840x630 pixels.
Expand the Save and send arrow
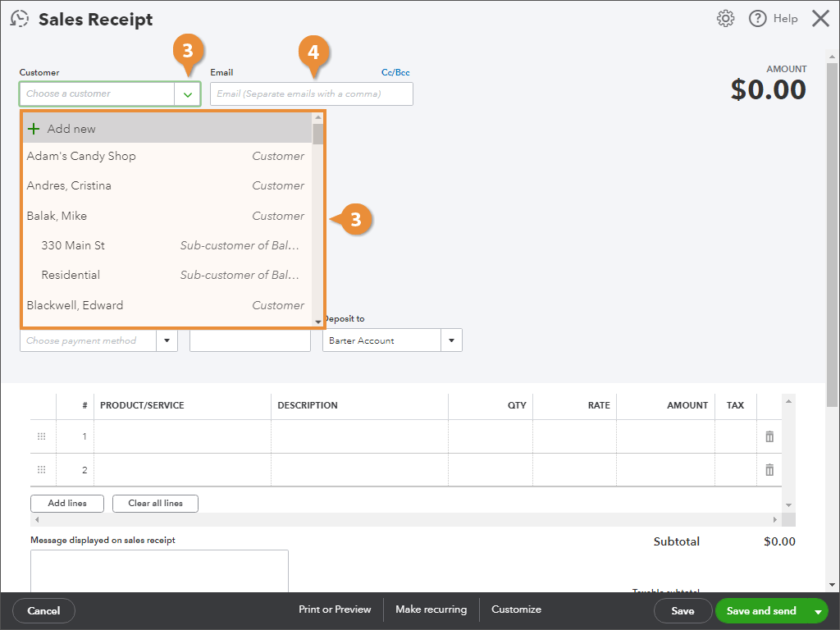817,611
